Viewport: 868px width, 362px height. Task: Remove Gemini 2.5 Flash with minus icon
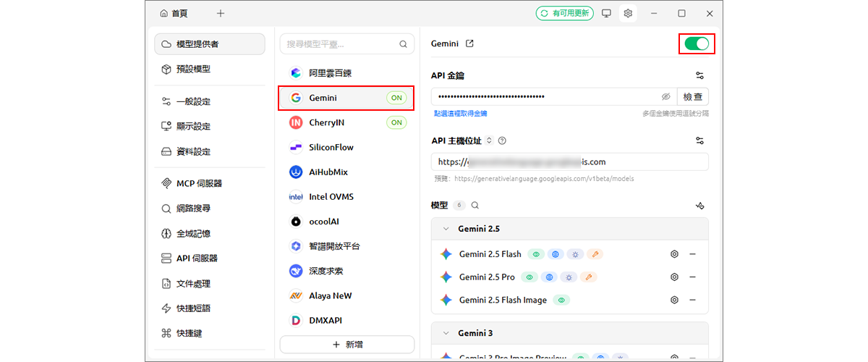click(x=692, y=254)
